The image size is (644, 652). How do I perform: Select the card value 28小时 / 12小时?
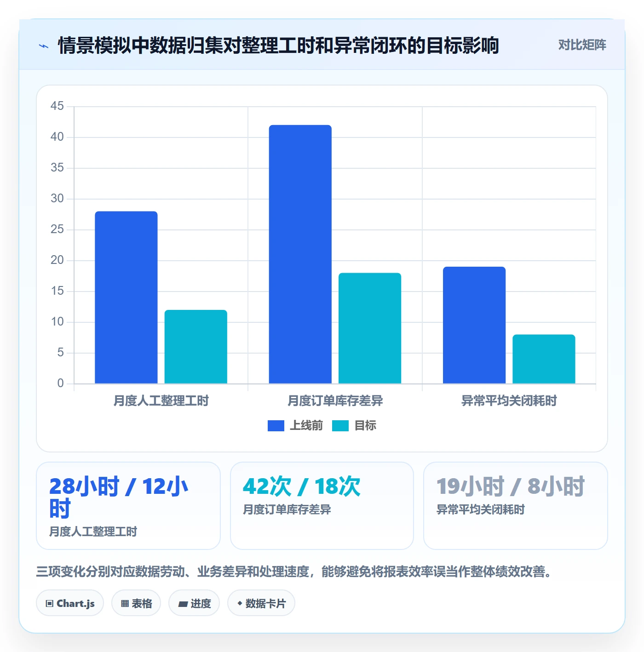tap(119, 497)
